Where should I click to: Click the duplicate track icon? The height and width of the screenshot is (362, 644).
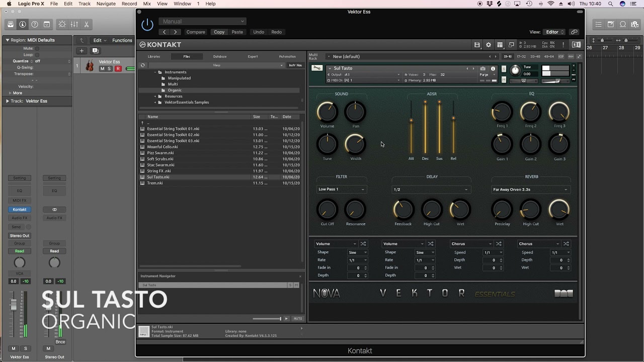pyautogui.click(x=95, y=51)
